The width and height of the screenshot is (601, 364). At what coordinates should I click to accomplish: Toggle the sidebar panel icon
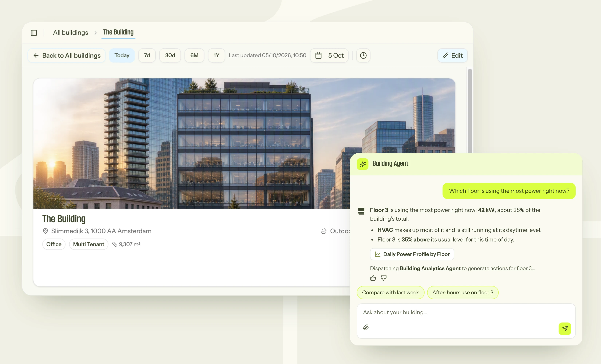pyautogui.click(x=34, y=33)
